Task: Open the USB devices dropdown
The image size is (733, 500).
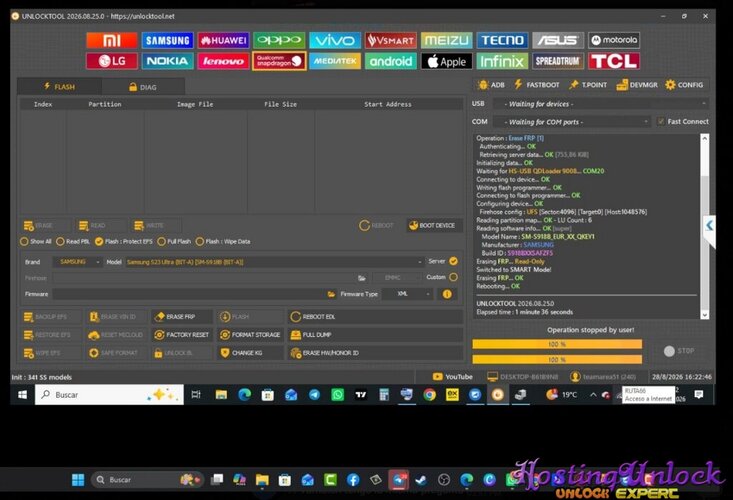Action: (601, 104)
